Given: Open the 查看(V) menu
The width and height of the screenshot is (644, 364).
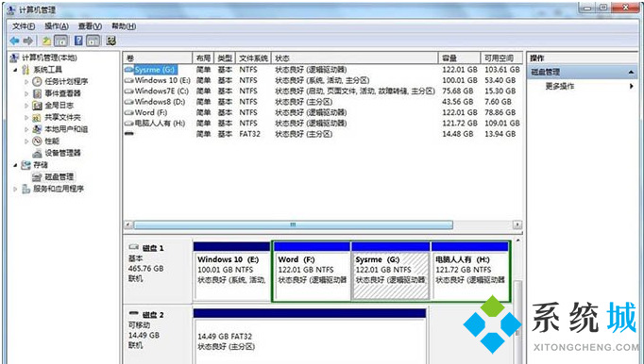Looking at the screenshot, I should [x=90, y=26].
